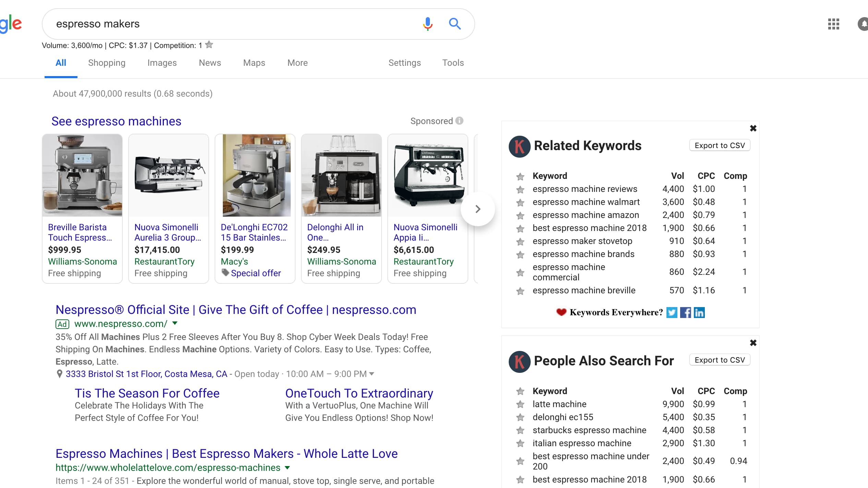Viewport: 868px width, 488px height.
Task: Star 'espresso machine reviews' keyword
Action: [520, 189]
